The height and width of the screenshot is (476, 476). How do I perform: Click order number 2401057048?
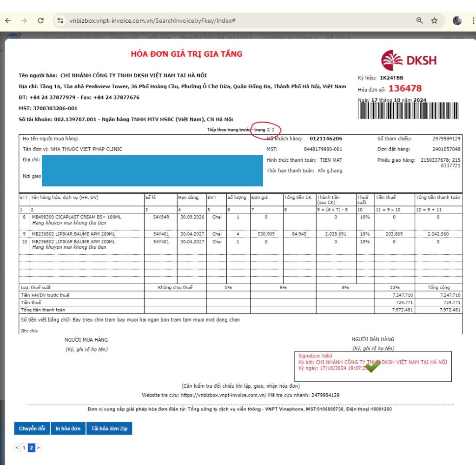coord(446,149)
